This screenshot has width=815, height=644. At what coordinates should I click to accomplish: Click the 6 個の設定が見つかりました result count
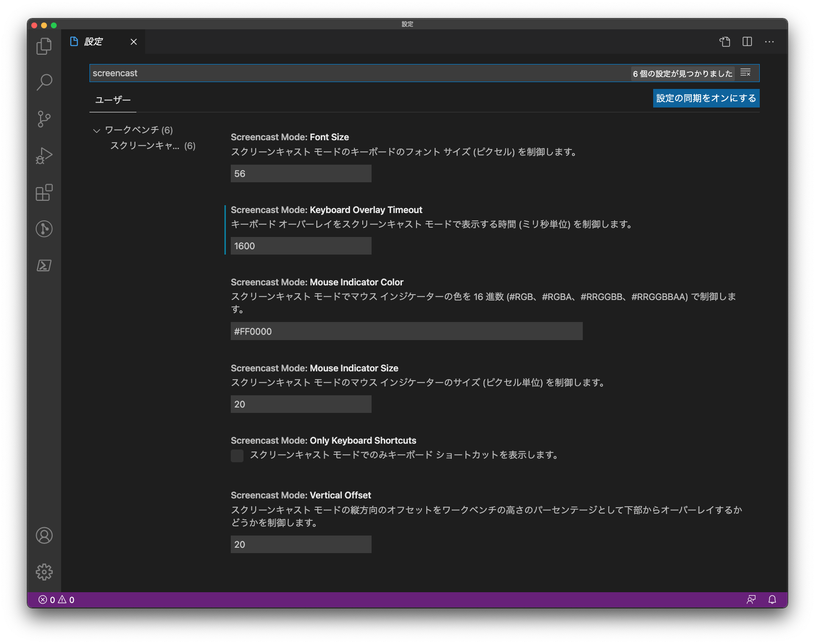683,74
